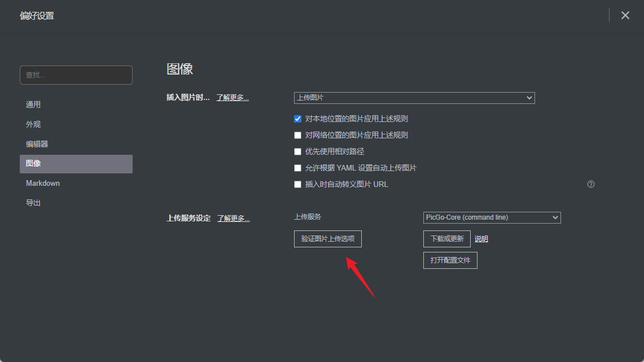This screenshot has height=362, width=644.
Task: Click the 验证图片上传选项 button
Action: click(328, 239)
